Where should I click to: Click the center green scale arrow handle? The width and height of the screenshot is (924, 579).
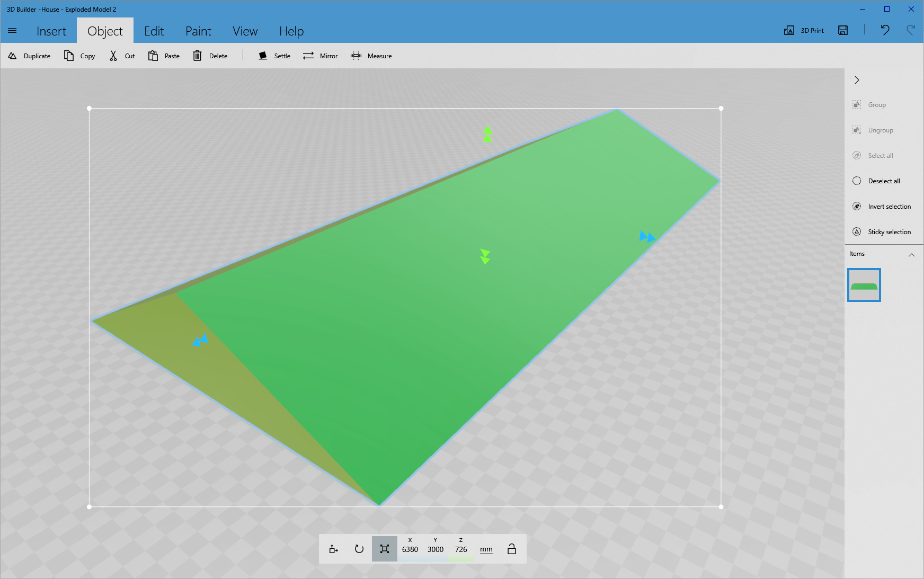[485, 256]
